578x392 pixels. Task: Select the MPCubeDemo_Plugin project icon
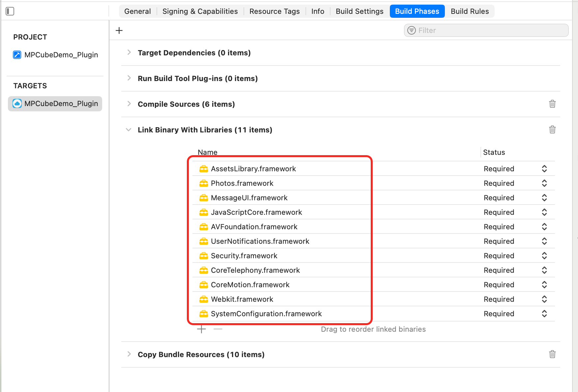point(17,55)
